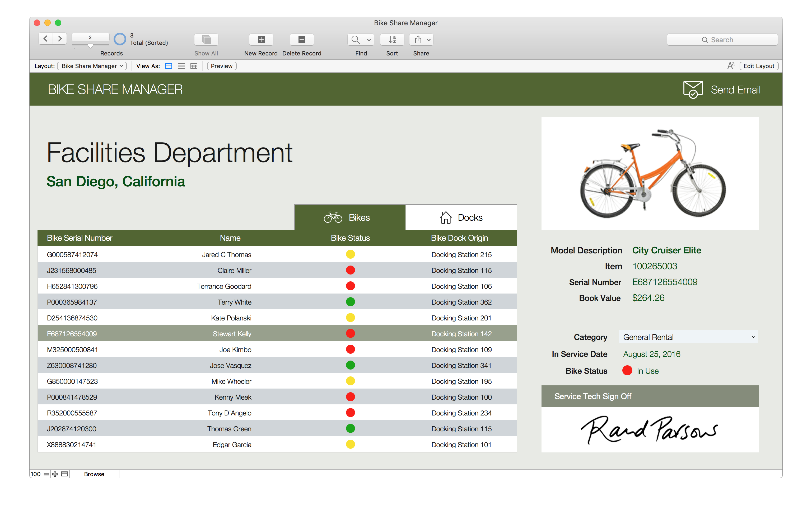The width and height of the screenshot is (812, 520).
Task: Click the Find magnifying glass icon
Action: [x=355, y=40]
